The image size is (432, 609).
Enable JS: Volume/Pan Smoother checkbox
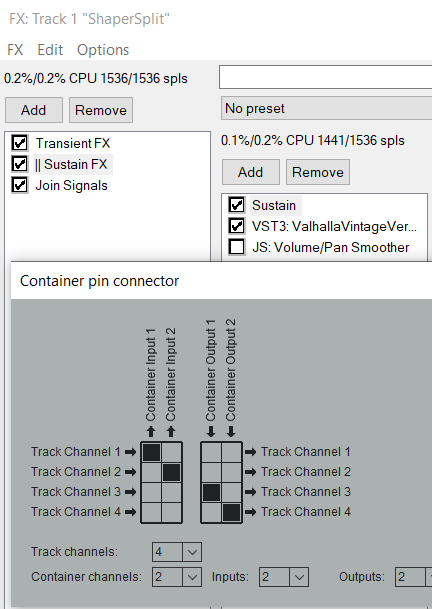click(237, 247)
